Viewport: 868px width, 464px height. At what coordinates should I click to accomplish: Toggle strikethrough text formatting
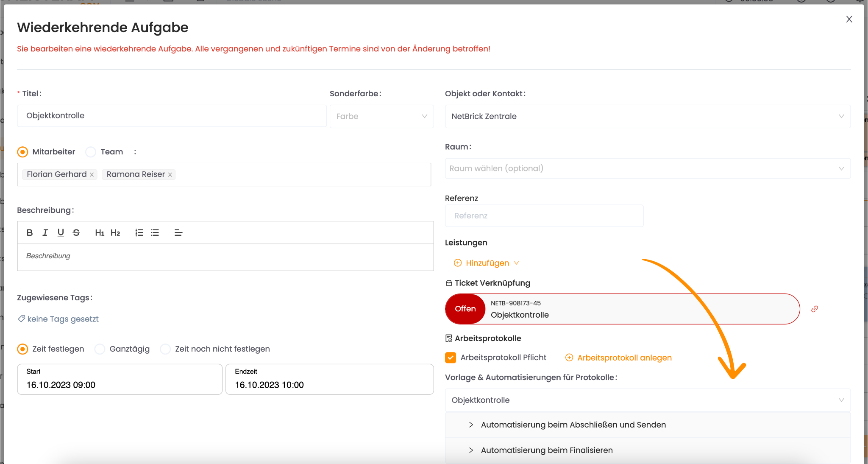tap(76, 232)
